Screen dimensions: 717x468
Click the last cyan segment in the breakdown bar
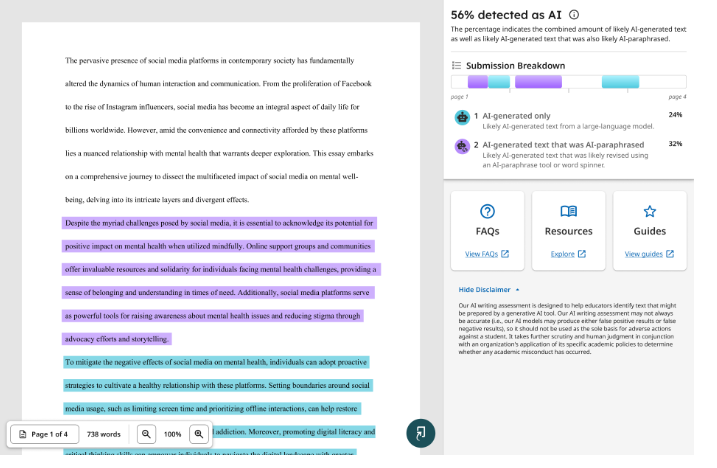click(621, 82)
